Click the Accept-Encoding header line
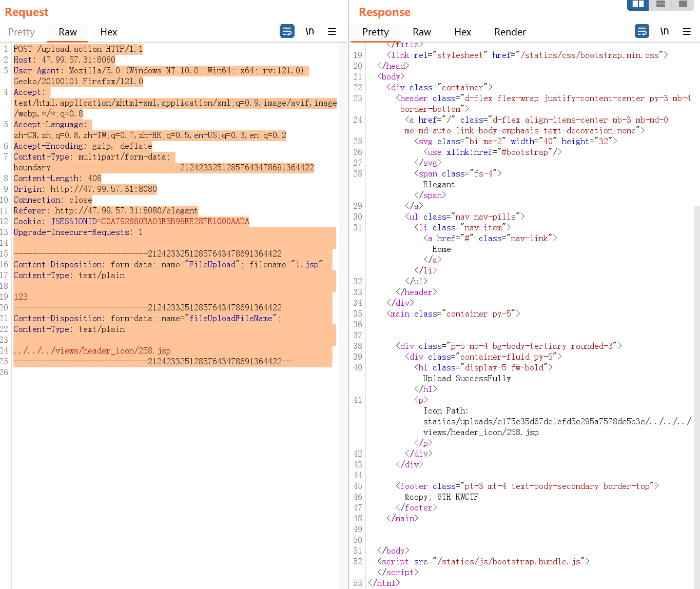The width and height of the screenshot is (700, 589). click(x=83, y=146)
